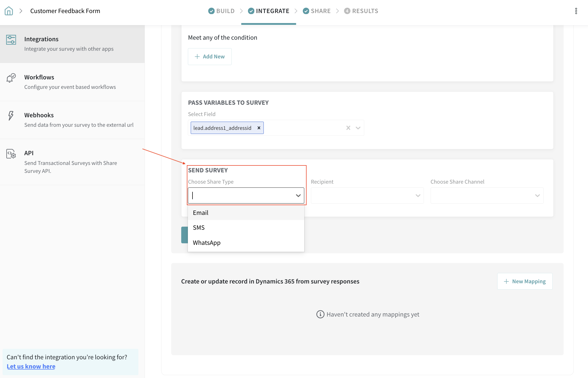
Task: Open the Recipient dropdown
Action: click(367, 196)
